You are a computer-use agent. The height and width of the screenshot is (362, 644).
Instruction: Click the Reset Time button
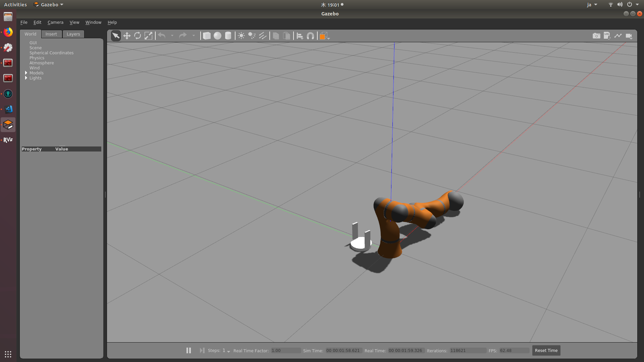pos(546,350)
